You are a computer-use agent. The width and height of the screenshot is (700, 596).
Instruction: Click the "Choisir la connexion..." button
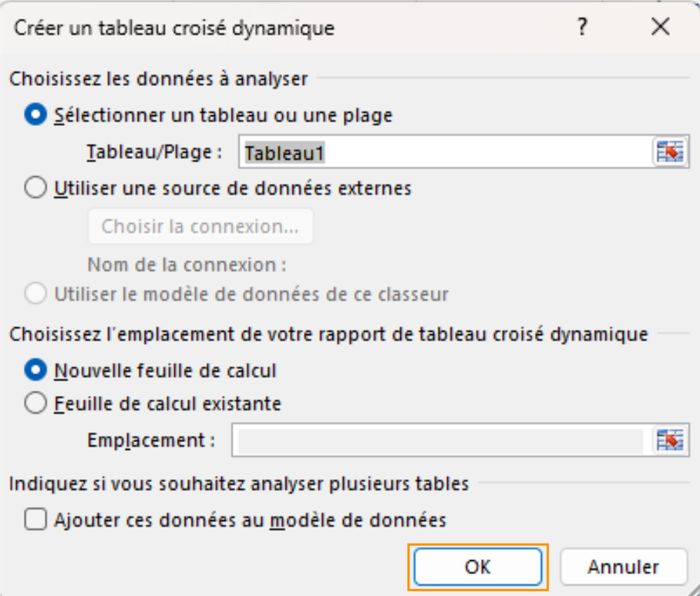pyautogui.click(x=200, y=226)
